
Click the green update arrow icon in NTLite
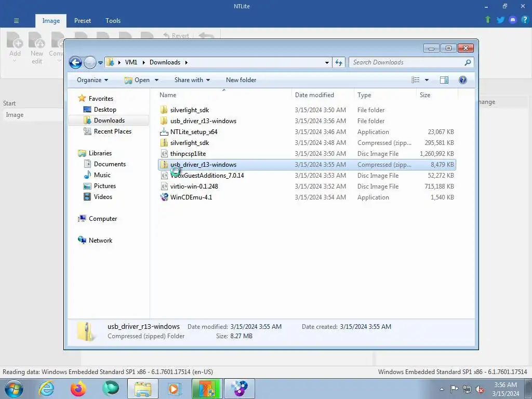point(488,20)
